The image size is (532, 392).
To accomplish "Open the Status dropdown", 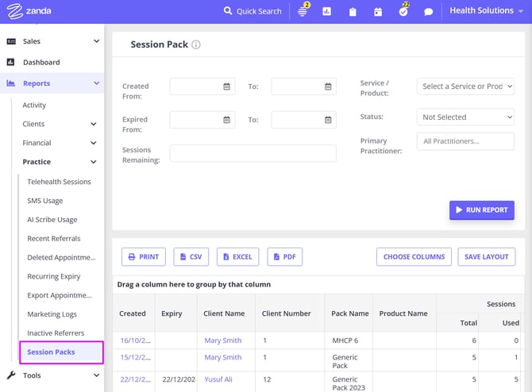I will coord(465,117).
